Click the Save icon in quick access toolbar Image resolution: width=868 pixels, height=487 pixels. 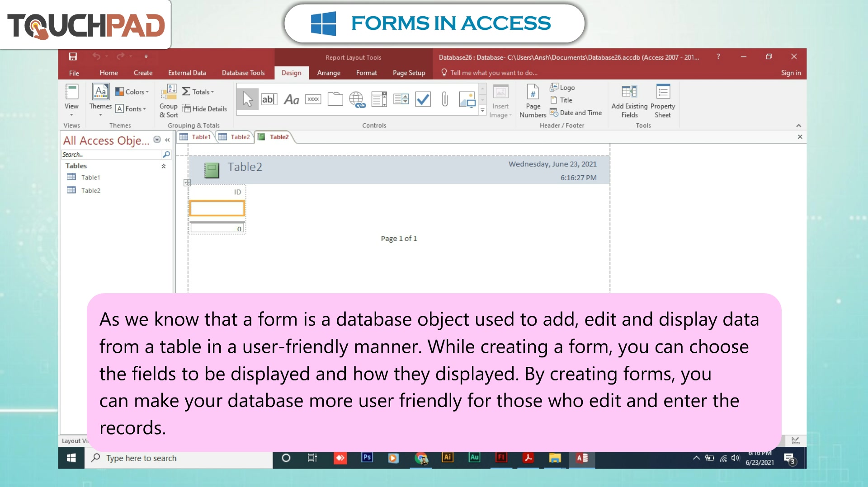(x=73, y=56)
